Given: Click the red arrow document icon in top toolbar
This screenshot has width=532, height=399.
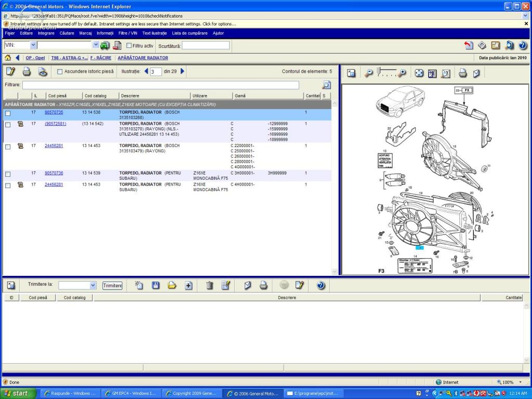Looking at the screenshot, I should [x=469, y=46].
